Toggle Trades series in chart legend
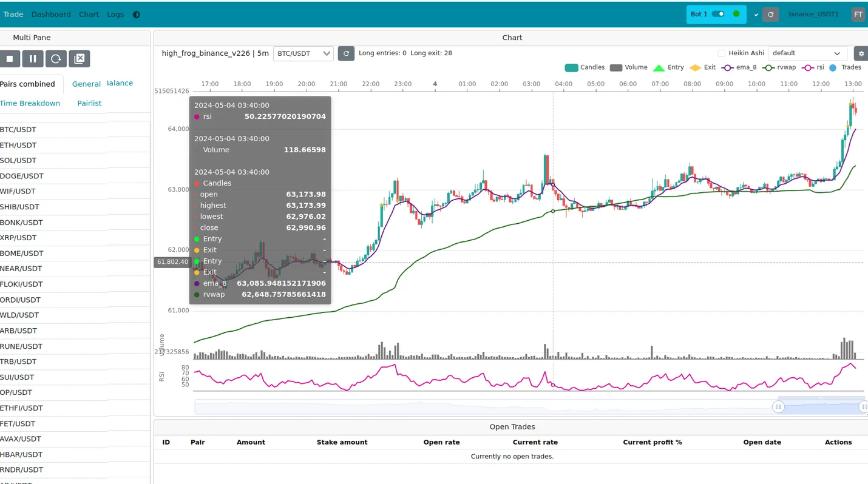The image size is (868, 484). (845, 67)
